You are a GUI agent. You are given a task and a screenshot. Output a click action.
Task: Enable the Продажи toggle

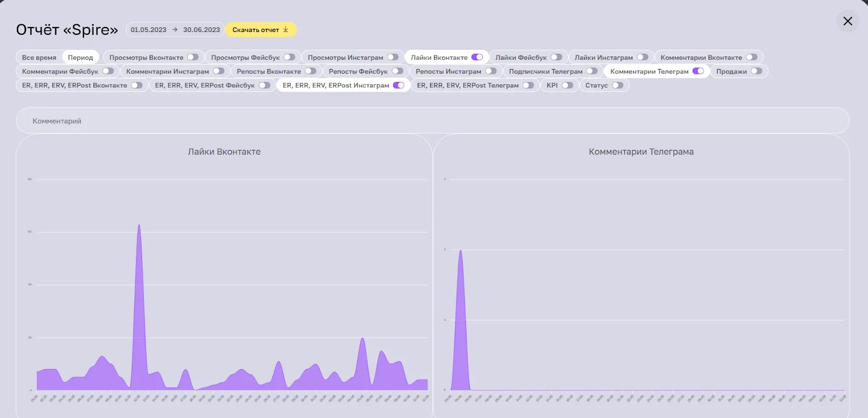click(x=756, y=71)
